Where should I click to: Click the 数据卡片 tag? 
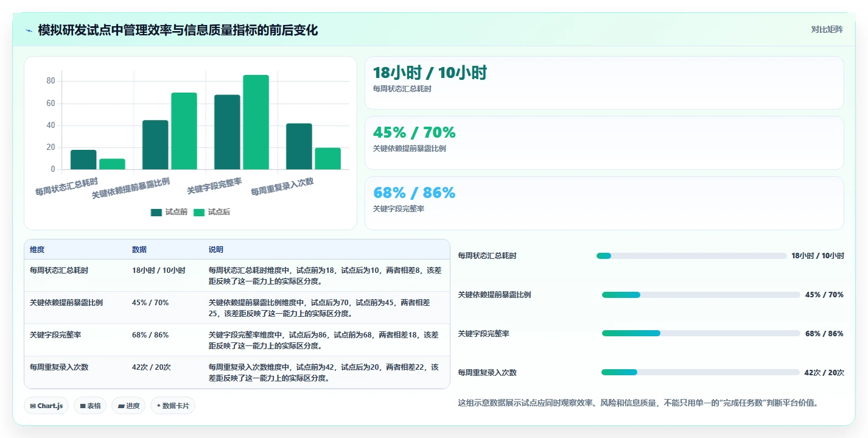173,406
